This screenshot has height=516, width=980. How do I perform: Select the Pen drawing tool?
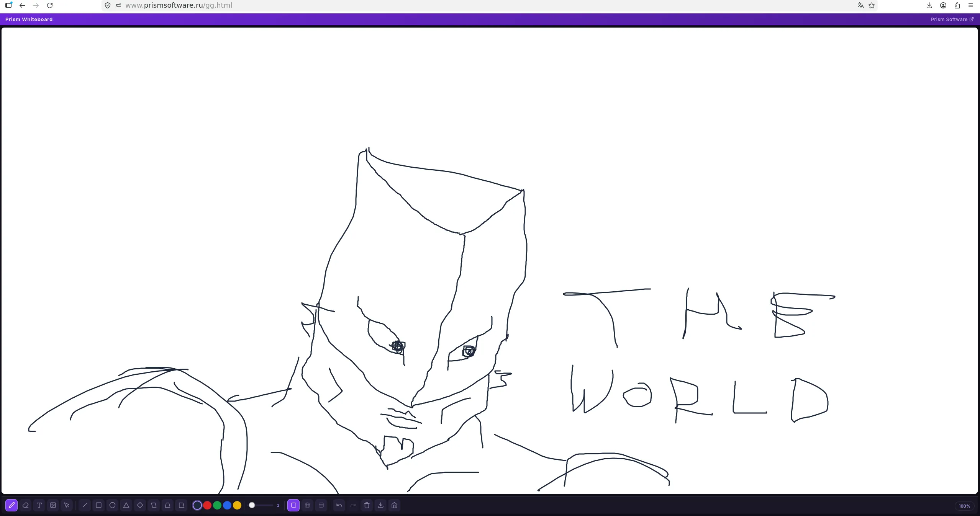[11, 505]
